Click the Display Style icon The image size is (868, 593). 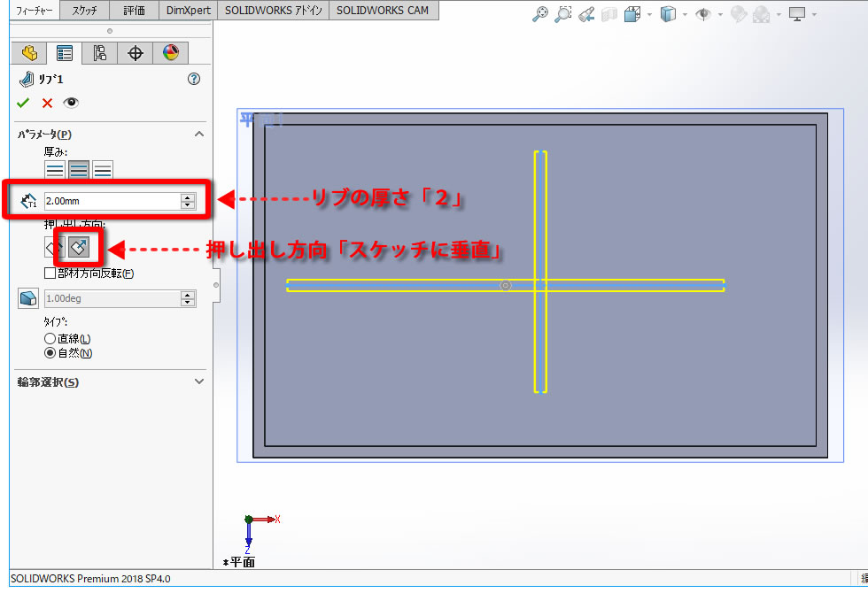(668, 14)
